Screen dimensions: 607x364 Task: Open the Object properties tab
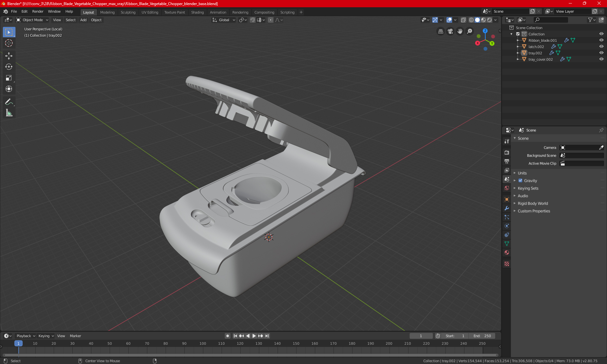[507, 199]
